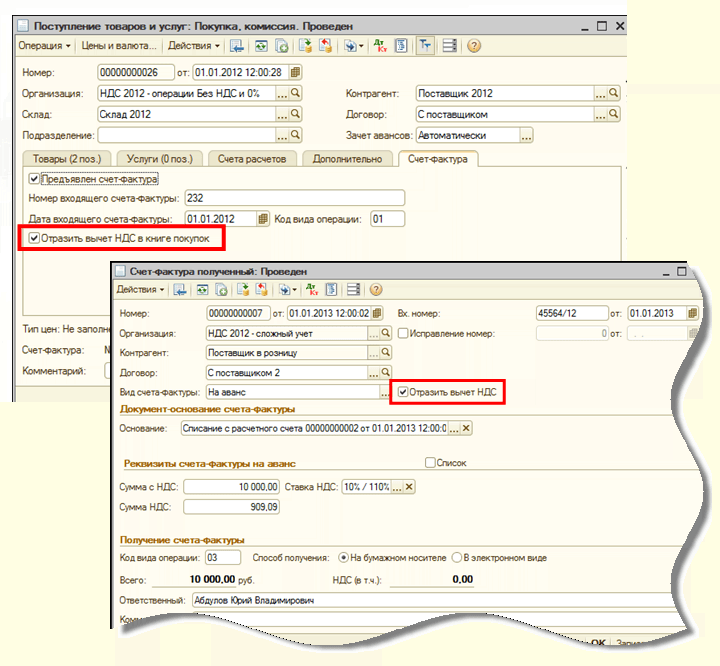This screenshot has width=720, height=666.
Task: Click into the Номер входящего счета-фактуры field
Action: [x=295, y=198]
